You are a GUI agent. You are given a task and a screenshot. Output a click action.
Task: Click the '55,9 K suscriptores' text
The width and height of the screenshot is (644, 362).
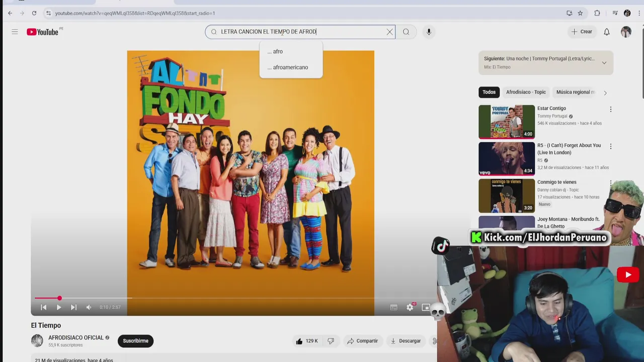point(65,345)
